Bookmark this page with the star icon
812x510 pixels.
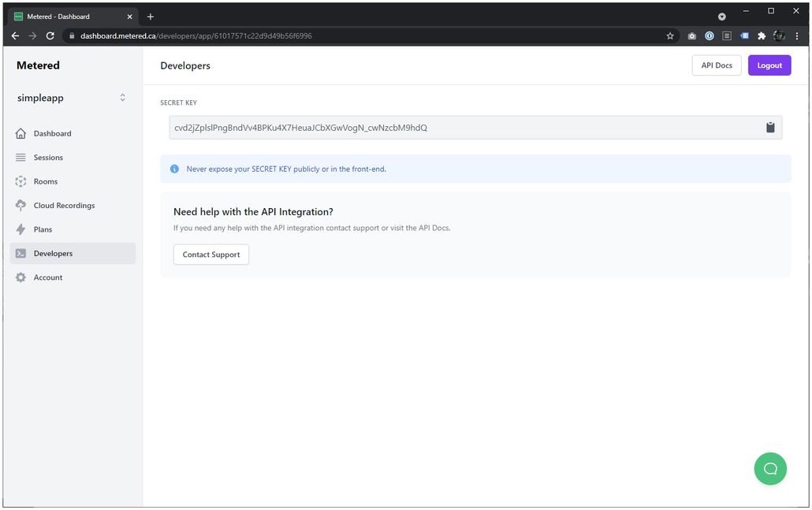tap(670, 35)
